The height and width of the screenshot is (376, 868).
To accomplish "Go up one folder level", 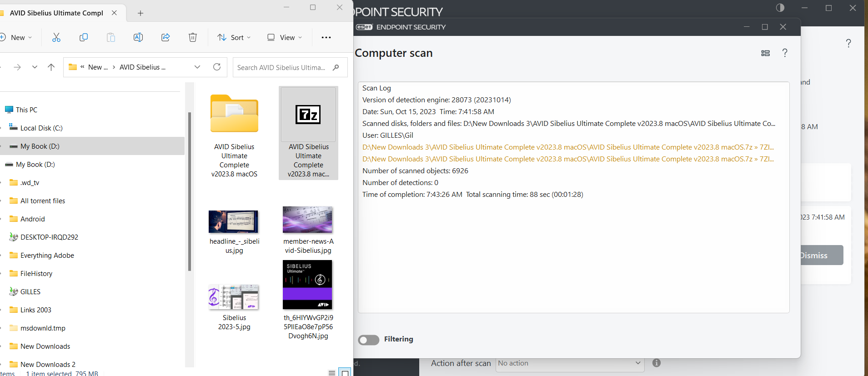I will point(51,67).
